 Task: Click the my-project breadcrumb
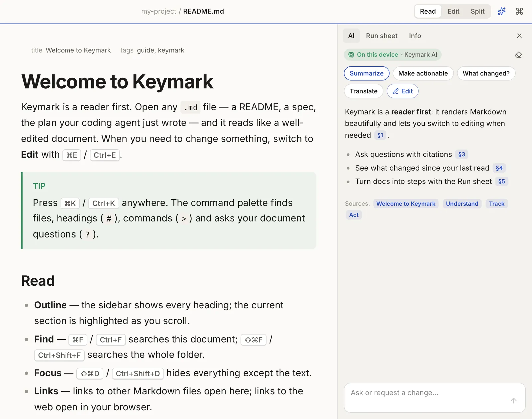pos(159,11)
